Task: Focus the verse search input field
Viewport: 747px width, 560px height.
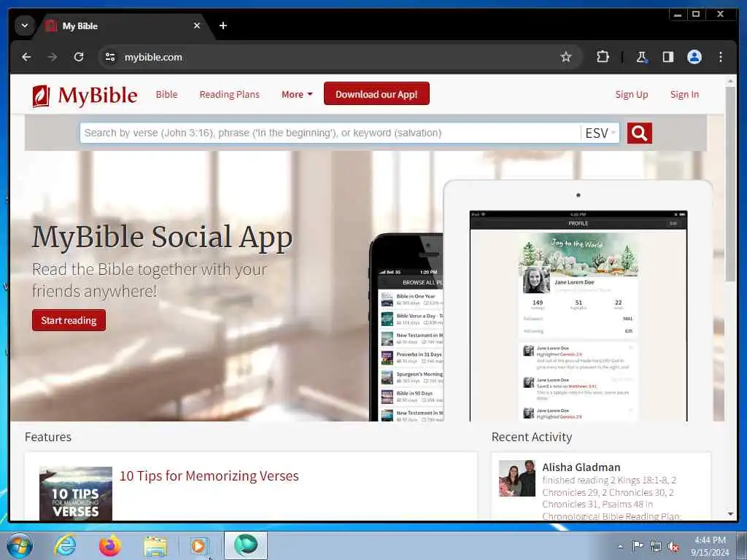Action: point(330,133)
